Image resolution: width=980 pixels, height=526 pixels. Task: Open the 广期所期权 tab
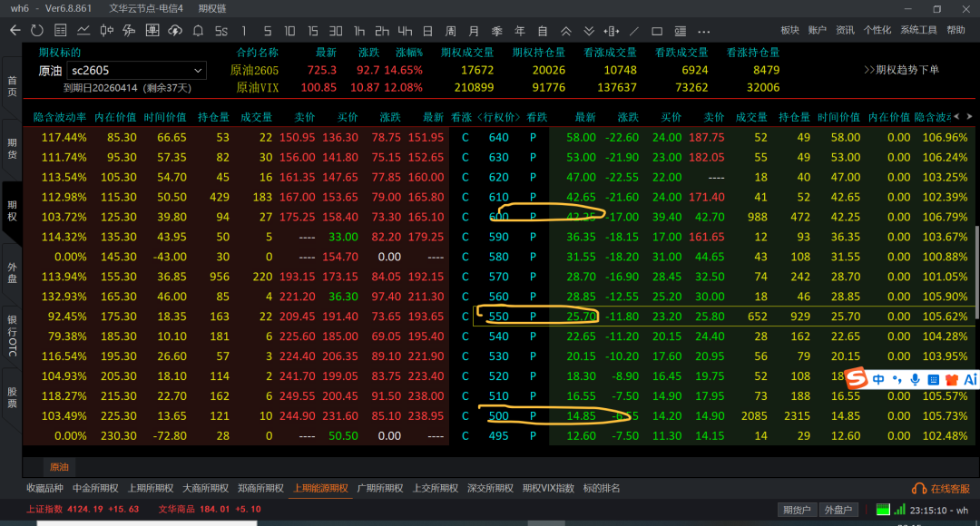coord(380,488)
